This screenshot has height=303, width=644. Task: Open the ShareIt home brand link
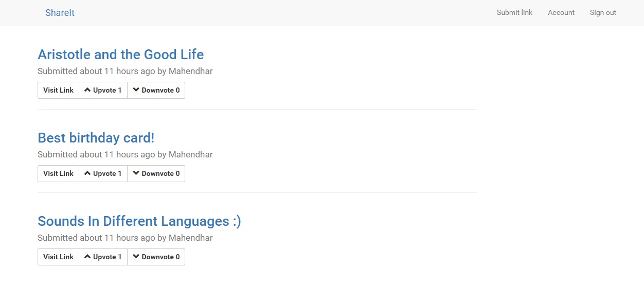pyautogui.click(x=60, y=13)
